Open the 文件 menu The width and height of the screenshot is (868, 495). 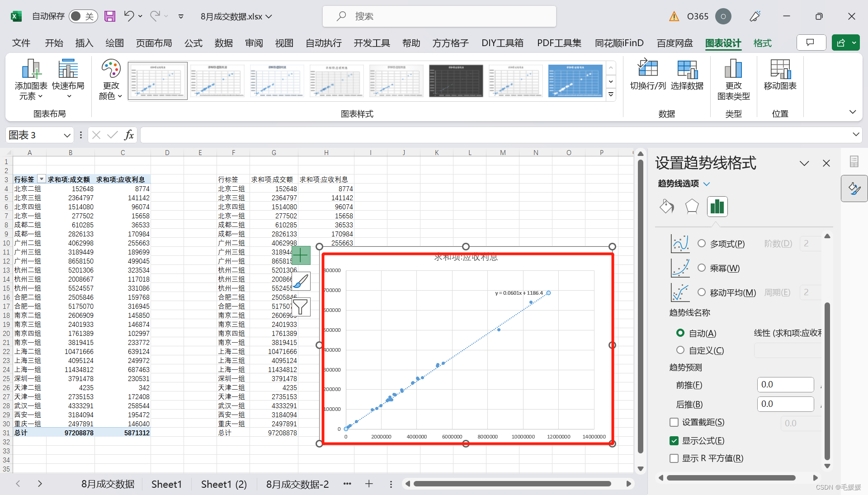21,43
